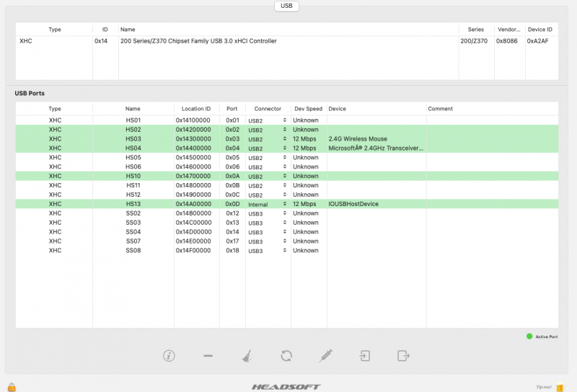577x392 pixels.
Task: Sort ports by Name column header
Action: click(133, 109)
